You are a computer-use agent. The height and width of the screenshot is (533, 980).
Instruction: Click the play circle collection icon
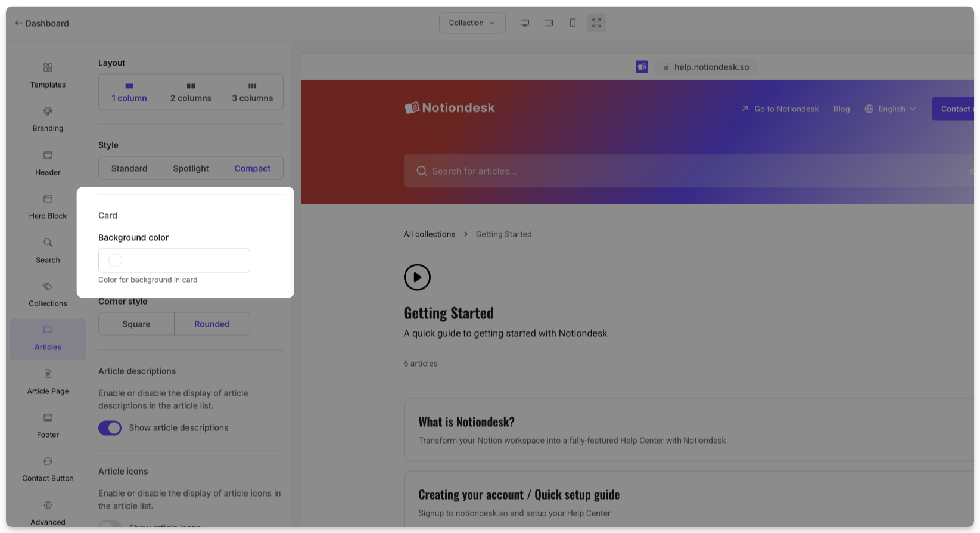point(417,277)
